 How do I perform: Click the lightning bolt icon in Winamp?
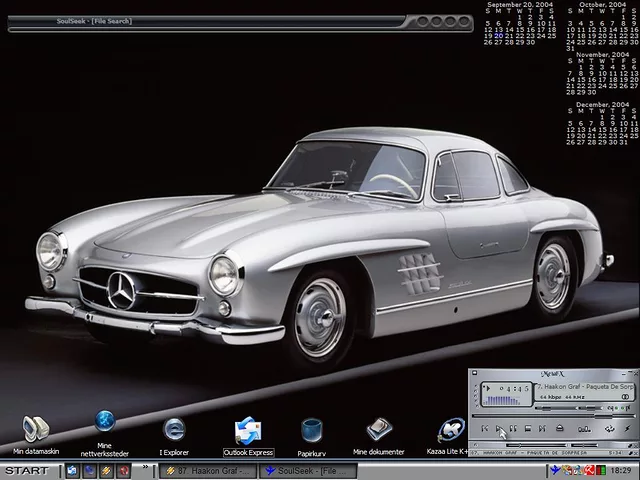(627, 429)
